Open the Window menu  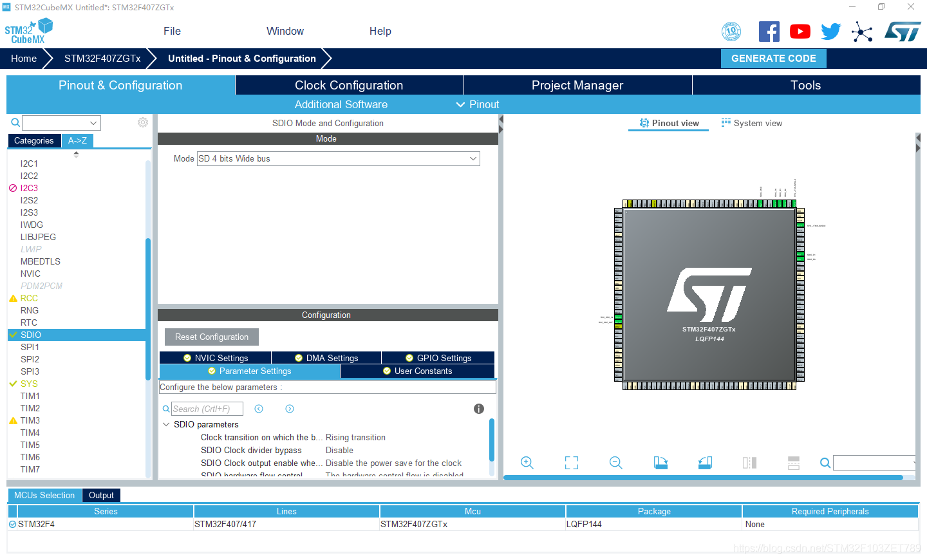[x=285, y=31]
